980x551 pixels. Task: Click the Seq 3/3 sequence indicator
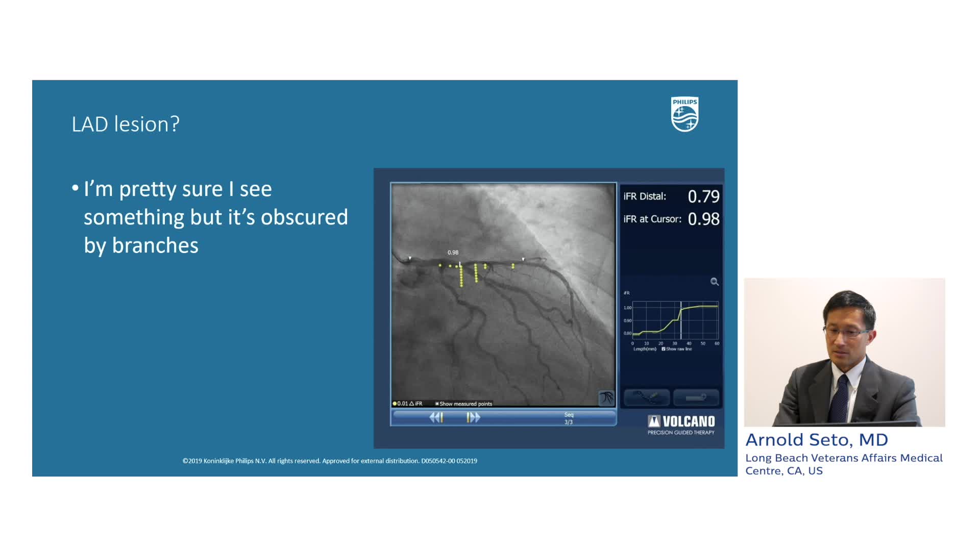[569, 418]
